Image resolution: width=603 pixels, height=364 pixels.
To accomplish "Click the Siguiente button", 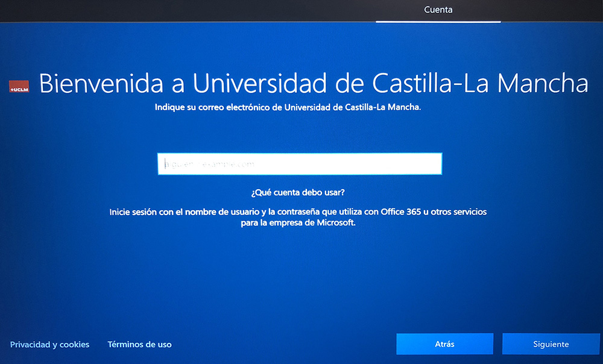I will click(x=551, y=344).
